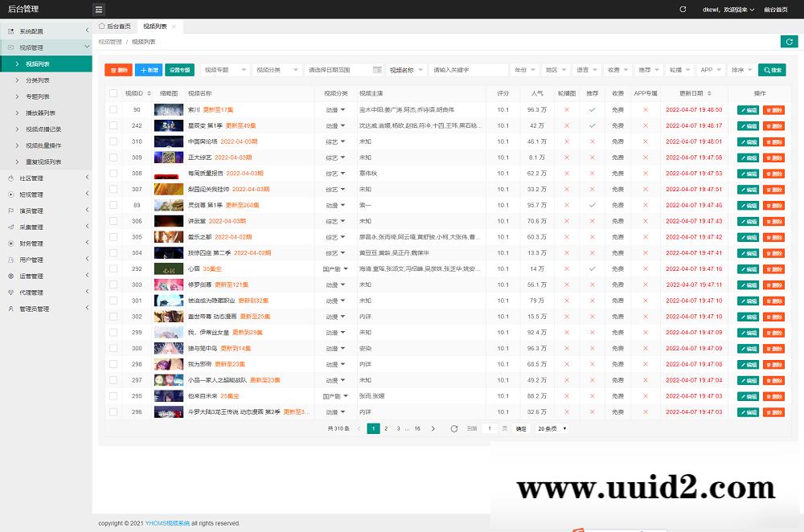Open the date range calendar icon
The width and height of the screenshot is (804, 532).
coord(377,70)
